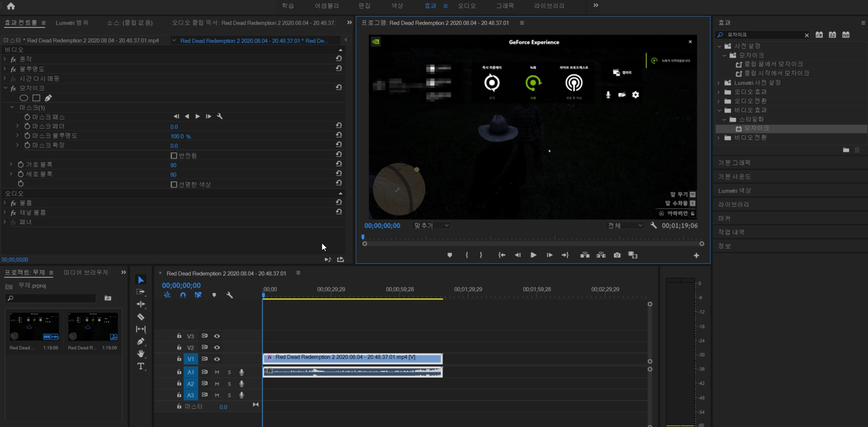Add marker in program monitor
868x427 pixels.
coord(450,255)
